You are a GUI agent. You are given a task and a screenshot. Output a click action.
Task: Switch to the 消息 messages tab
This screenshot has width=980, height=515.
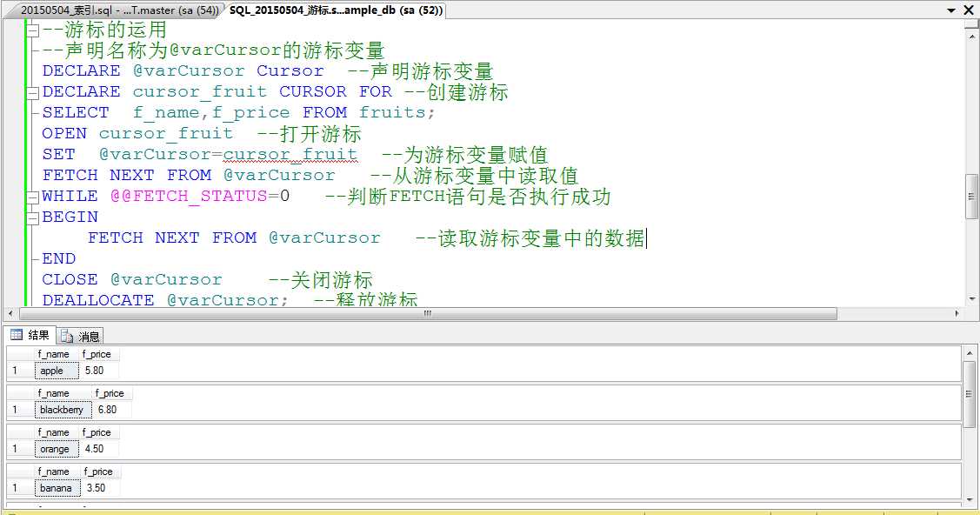coord(84,335)
